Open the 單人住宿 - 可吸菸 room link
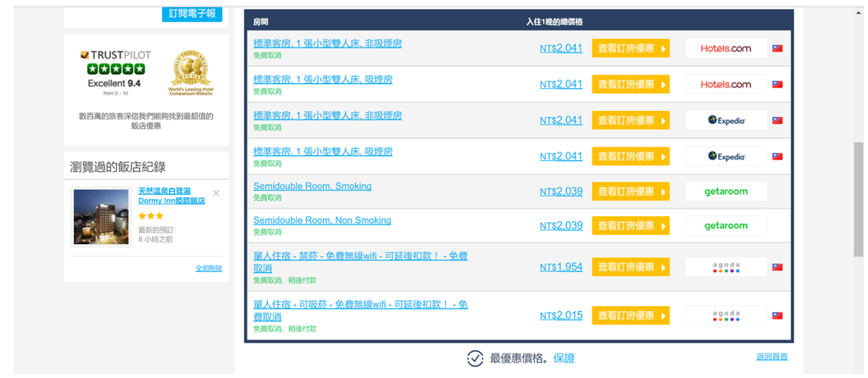 click(x=360, y=310)
